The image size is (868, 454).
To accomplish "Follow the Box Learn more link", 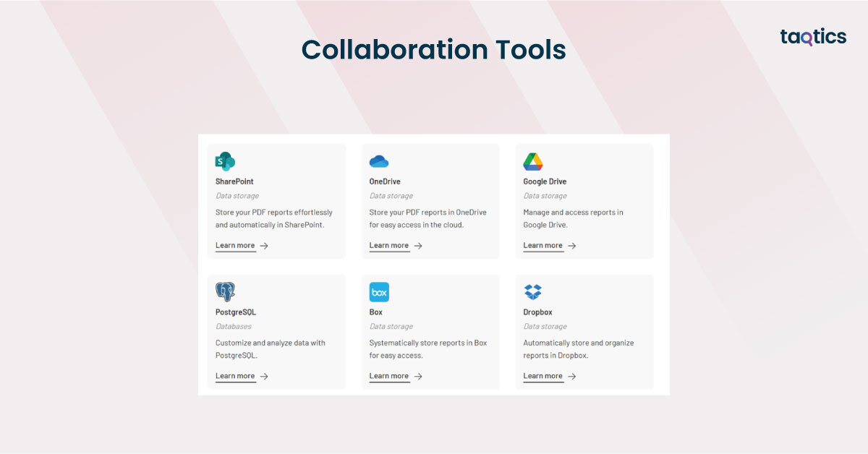I will tap(389, 376).
